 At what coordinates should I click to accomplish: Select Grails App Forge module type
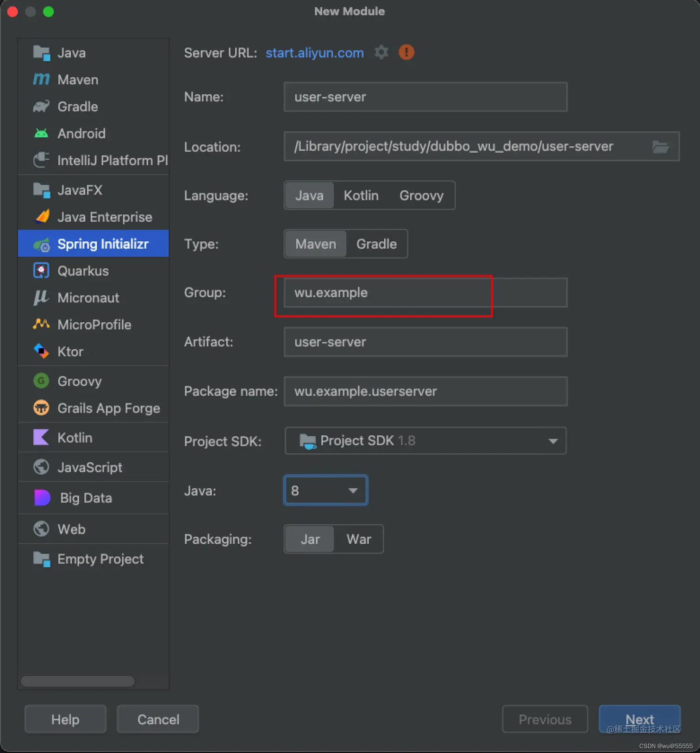coord(93,408)
